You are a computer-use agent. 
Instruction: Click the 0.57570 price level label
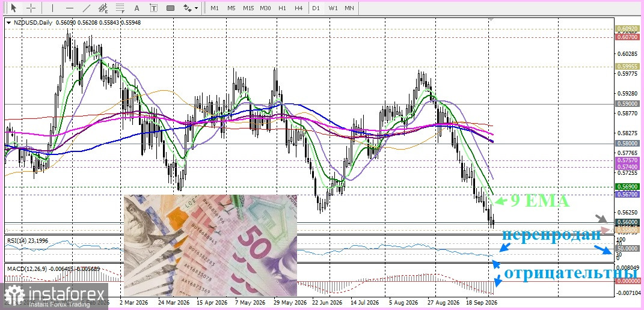coord(627,160)
